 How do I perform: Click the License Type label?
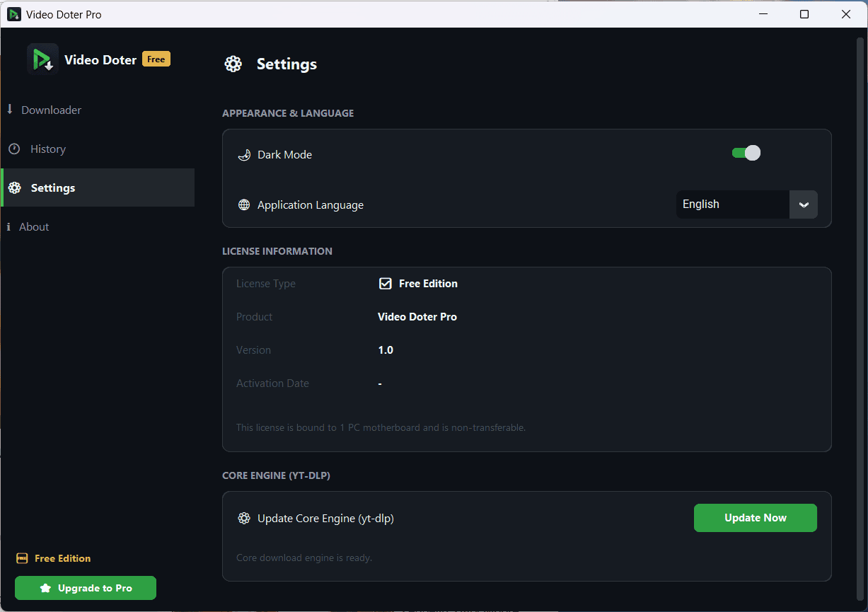[266, 284]
